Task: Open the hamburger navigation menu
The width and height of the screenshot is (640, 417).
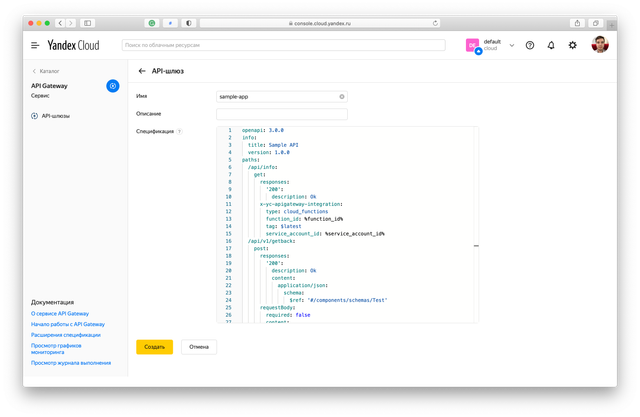Action: (35, 45)
